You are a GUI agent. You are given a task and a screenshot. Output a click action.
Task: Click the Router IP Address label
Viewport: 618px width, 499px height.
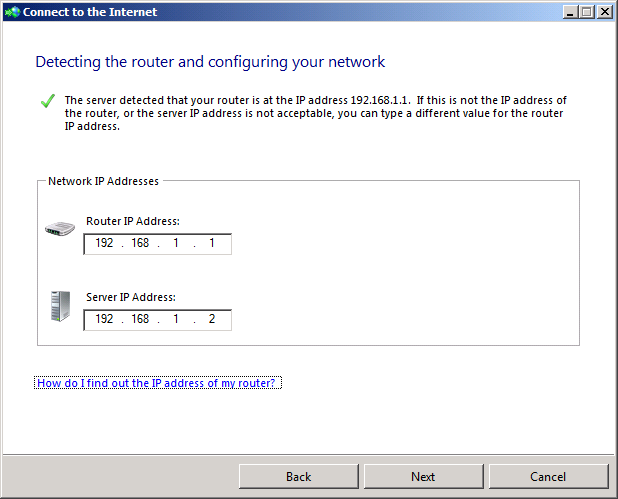133,221
